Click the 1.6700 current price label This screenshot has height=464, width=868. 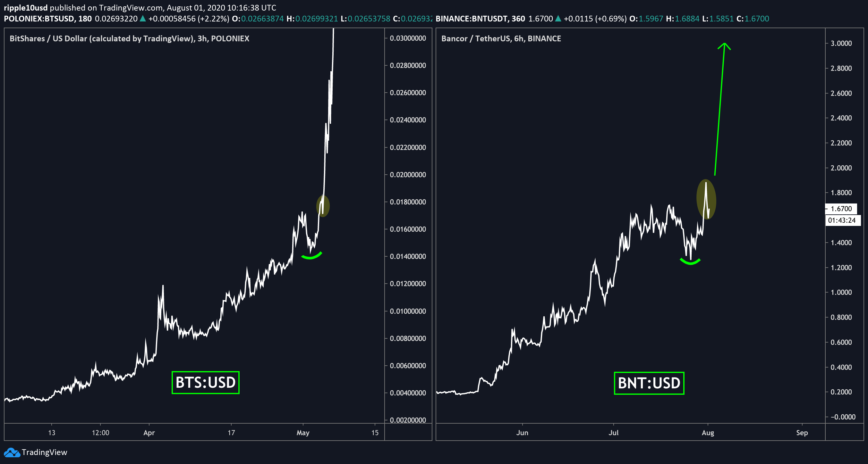point(841,209)
